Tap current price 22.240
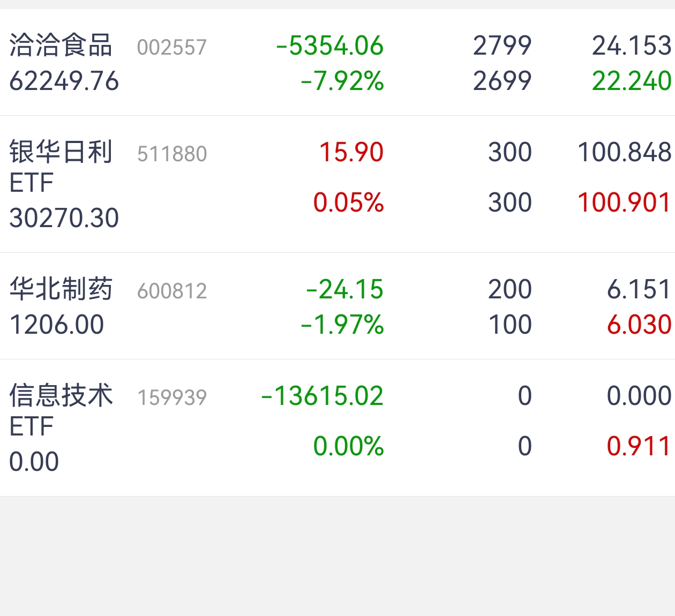Screen dimensions: 675x616 pyautogui.click(x=631, y=81)
